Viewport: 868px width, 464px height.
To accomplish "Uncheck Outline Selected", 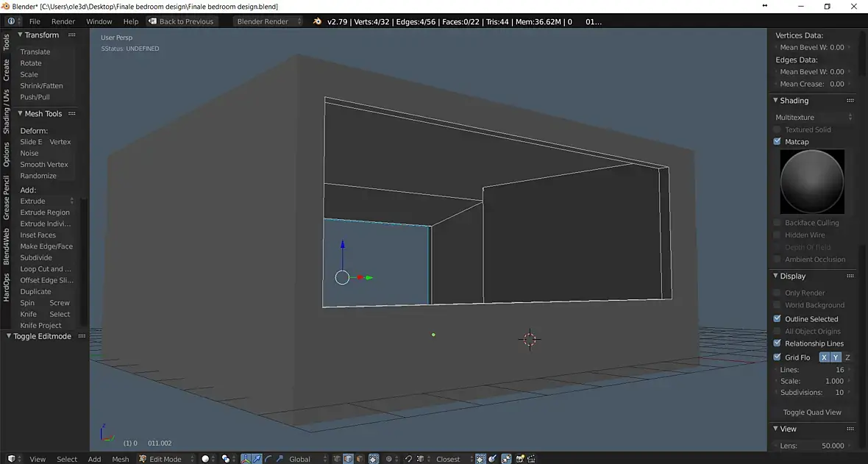I will click(778, 319).
